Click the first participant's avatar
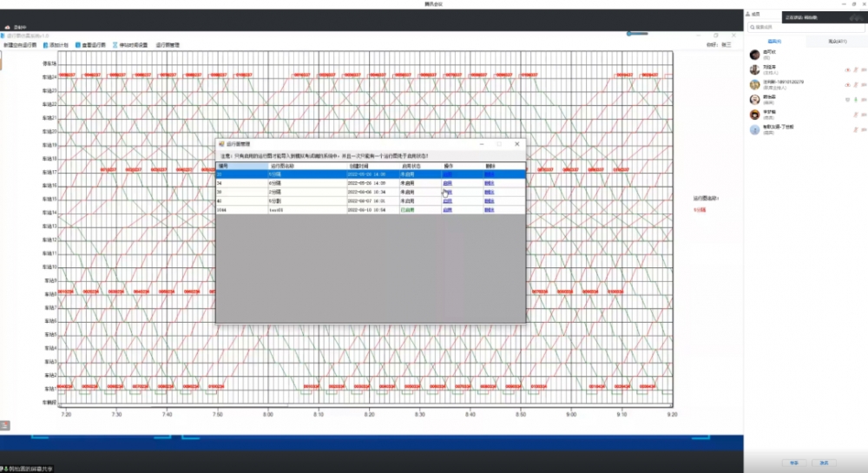Image resolution: width=868 pixels, height=473 pixels. pyautogui.click(x=755, y=55)
